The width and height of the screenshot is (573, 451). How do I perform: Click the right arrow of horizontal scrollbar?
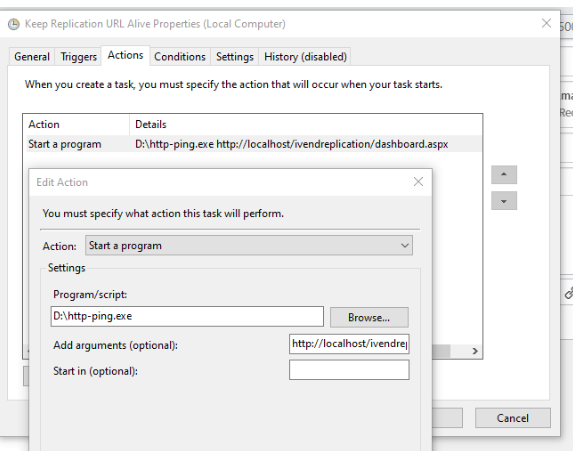475,351
